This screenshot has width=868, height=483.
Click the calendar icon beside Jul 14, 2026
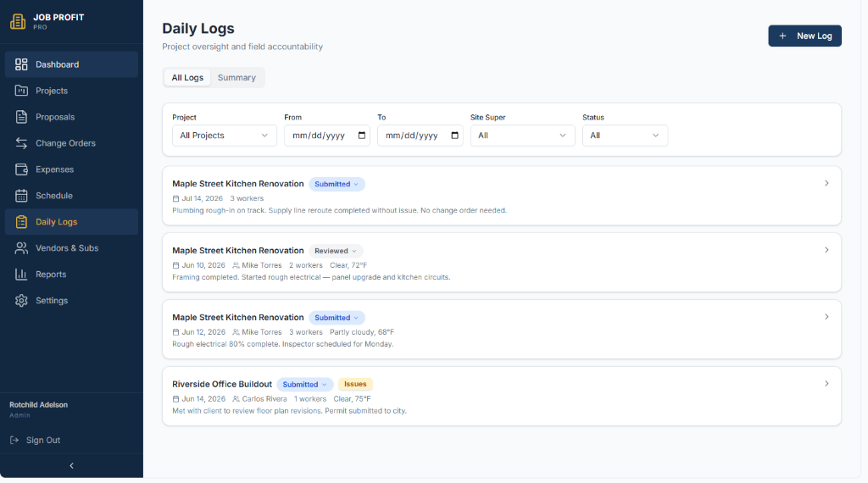pos(175,198)
